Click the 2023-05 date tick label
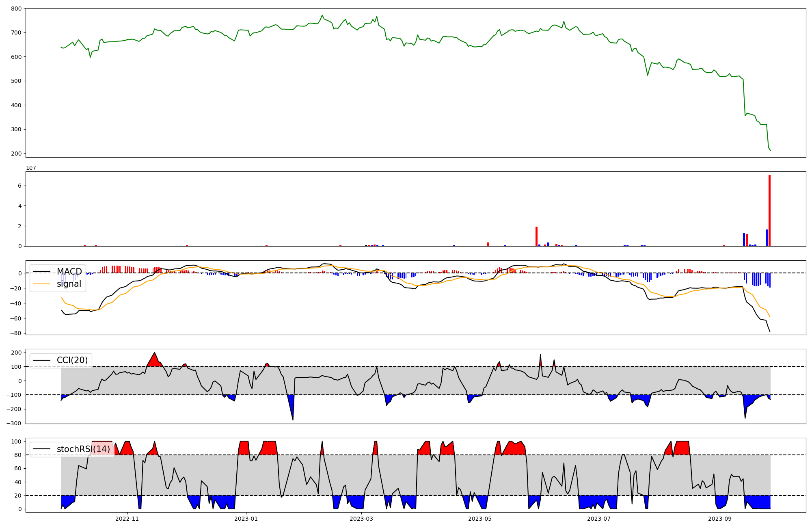The width and height of the screenshot is (812, 528). pos(480,519)
